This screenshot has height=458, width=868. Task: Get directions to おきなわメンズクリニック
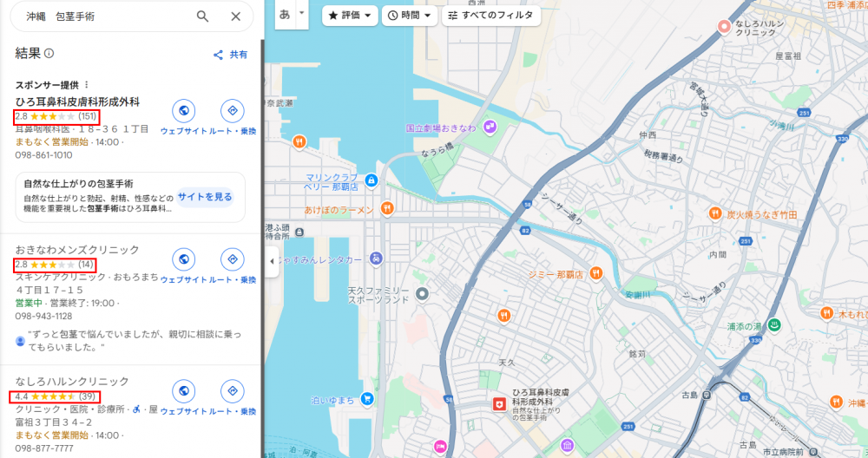pyautogui.click(x=233, y=258)
